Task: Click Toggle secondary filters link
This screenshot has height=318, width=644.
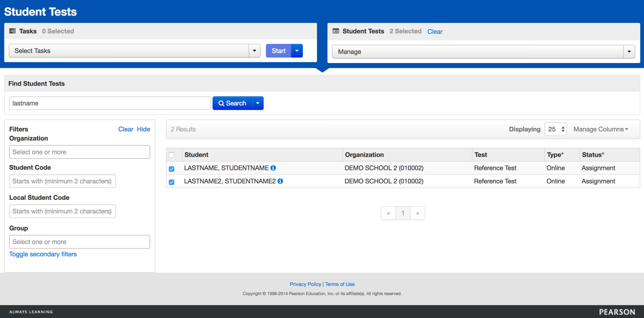Action: pyautogui.click(x=43, y=254)
